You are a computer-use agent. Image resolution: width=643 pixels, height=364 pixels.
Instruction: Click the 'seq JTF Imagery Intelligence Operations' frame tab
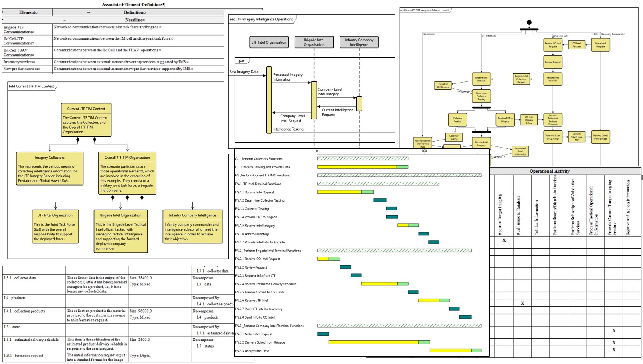click(x=261, y=19)
